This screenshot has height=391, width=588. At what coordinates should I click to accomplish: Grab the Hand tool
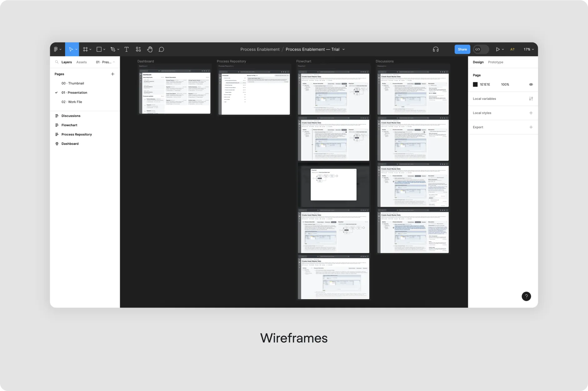click(150, 49)
